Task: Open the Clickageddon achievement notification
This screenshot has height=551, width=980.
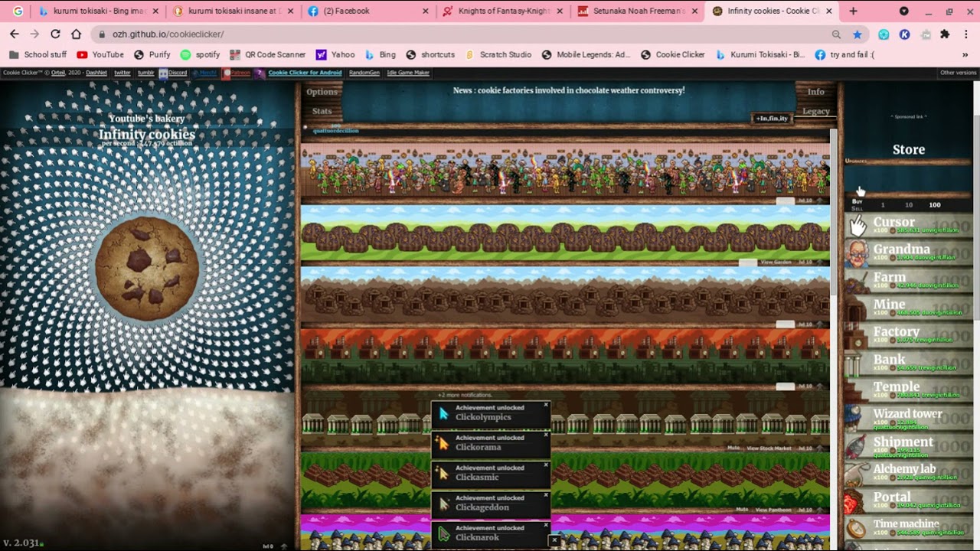Action: [491, 504]
